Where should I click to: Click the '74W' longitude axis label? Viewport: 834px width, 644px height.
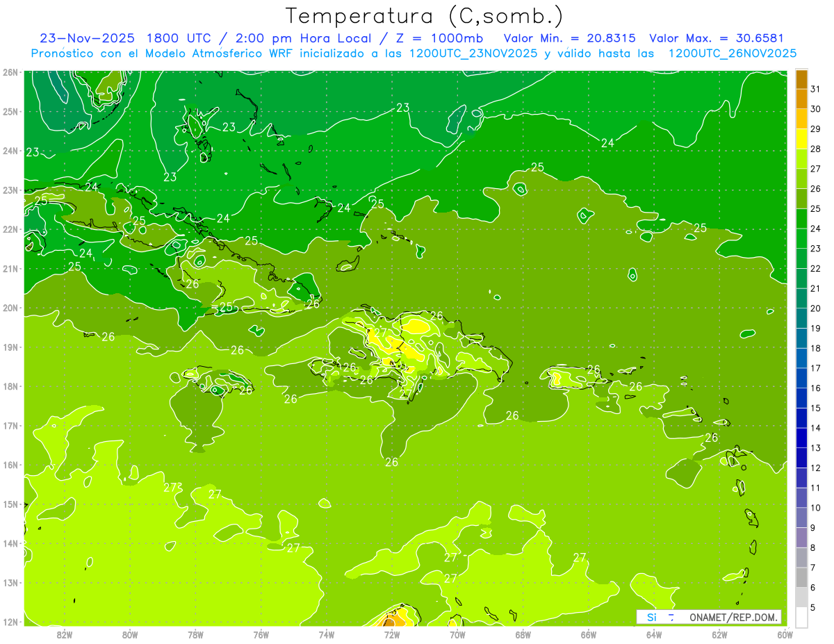pyautogui.click(x=326, y=634)
